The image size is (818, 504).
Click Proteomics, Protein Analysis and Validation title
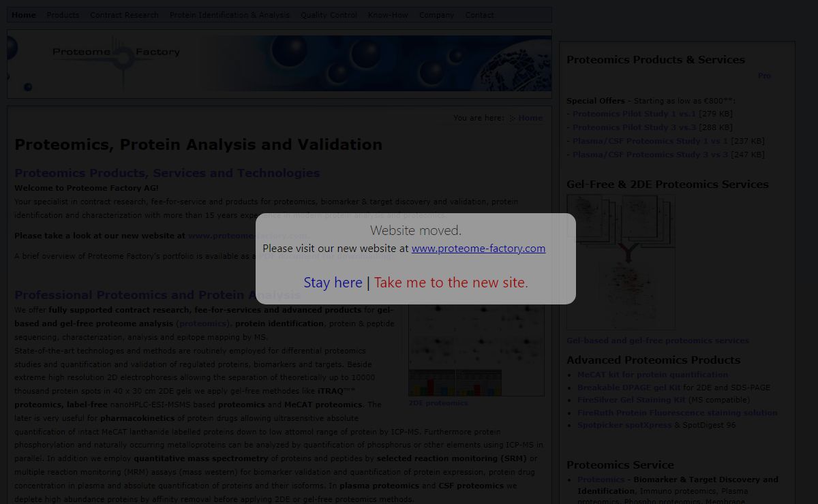tap(198, 144)
